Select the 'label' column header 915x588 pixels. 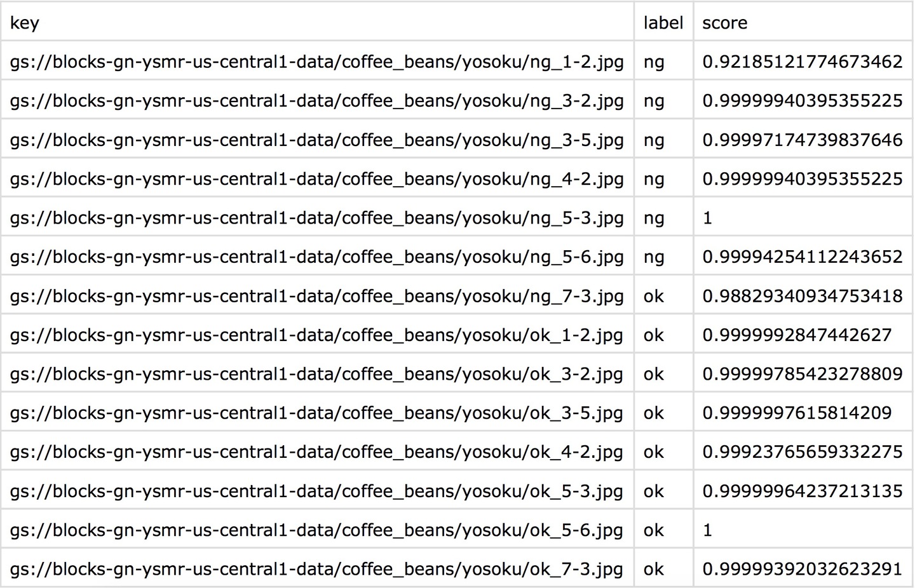coord(663,22)
